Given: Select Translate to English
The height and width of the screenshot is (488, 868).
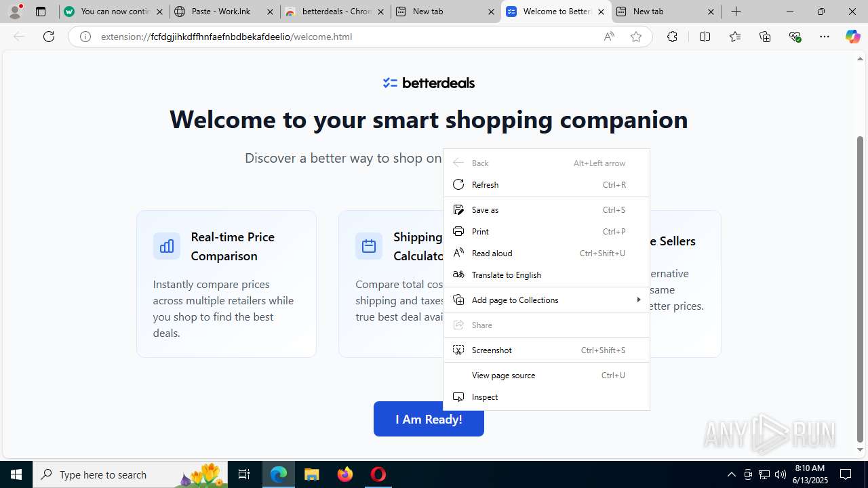Looking at the screenshot, I should click(x=547, y=274).
